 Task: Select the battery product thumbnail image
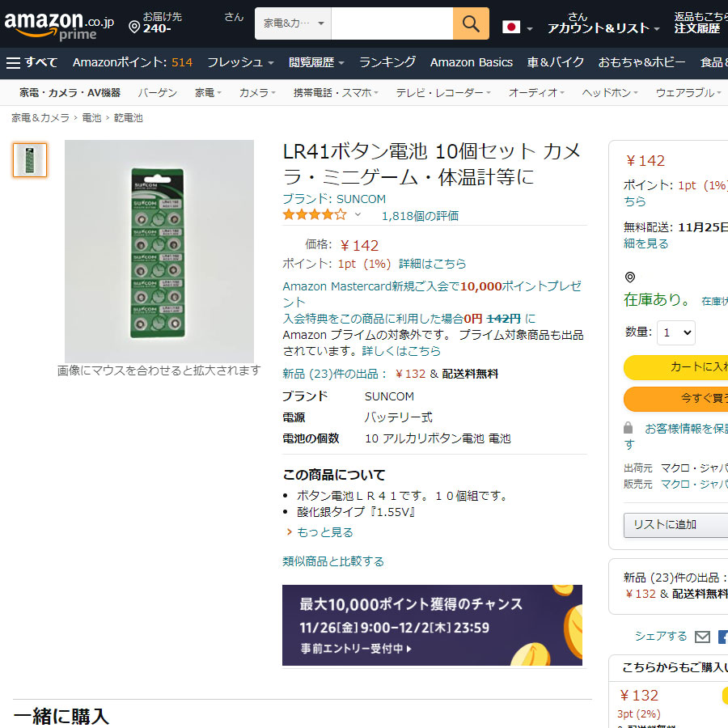(x=30, y=160)
